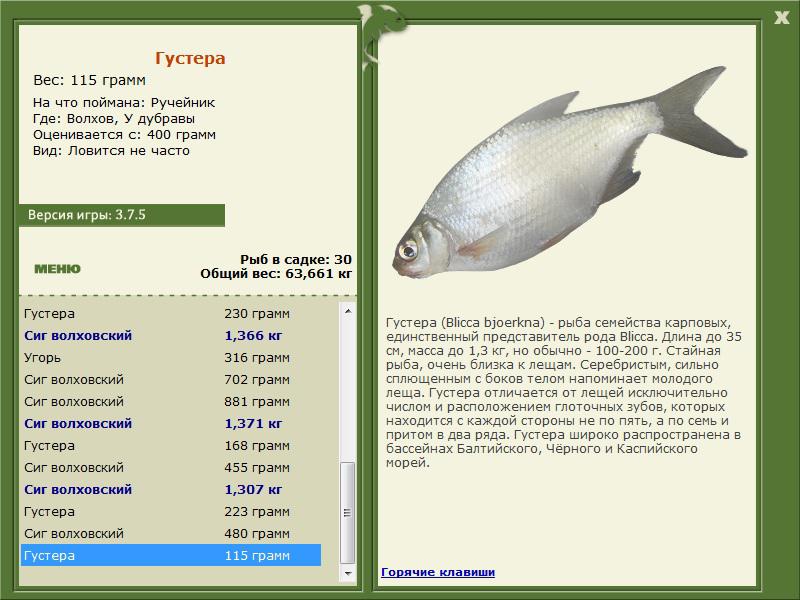Click the Blicca bjoerkna description paragraph

(564, 392)
